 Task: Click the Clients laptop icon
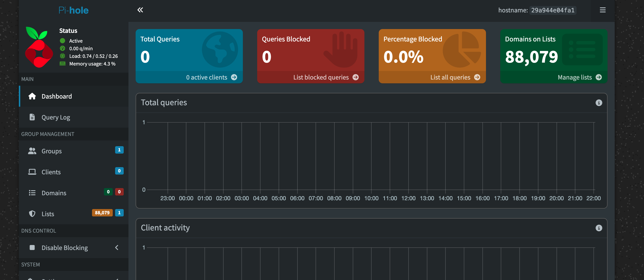[x=32, y=172]
